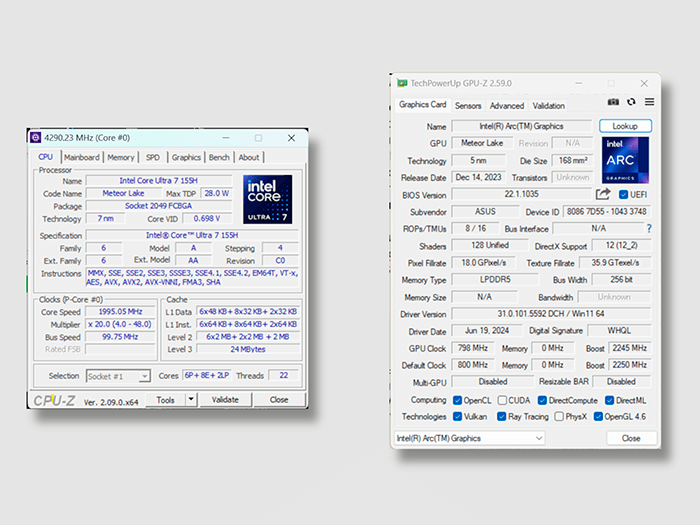
Task: Toggle the Ray Tracing checkbox
Action: click(x=501, y=417)
